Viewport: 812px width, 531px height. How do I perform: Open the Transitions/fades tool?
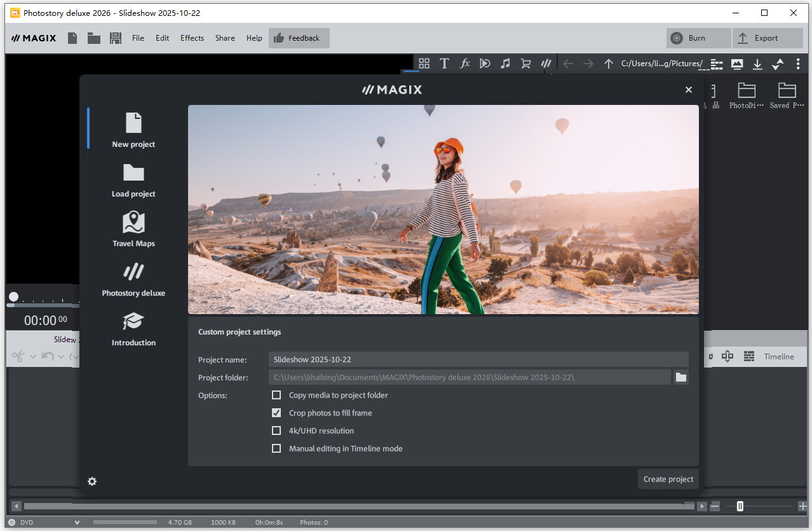[x=485, y=63]
